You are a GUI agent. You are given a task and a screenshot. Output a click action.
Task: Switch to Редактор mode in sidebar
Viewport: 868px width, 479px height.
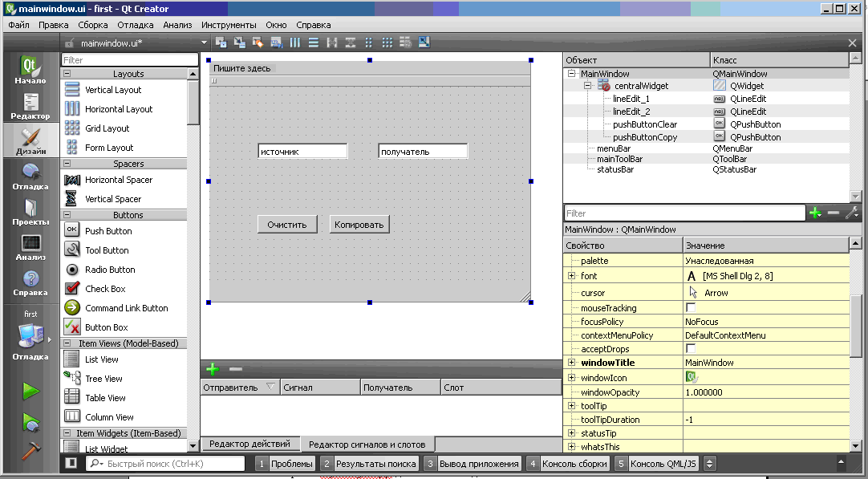coord(30,105)
